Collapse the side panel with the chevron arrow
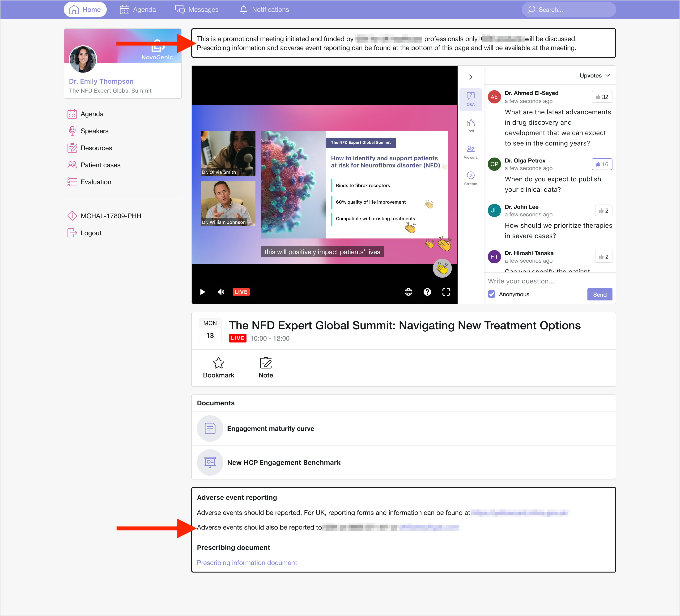The width and height of the screenshot is (680, 616). [x=471, y=77]
